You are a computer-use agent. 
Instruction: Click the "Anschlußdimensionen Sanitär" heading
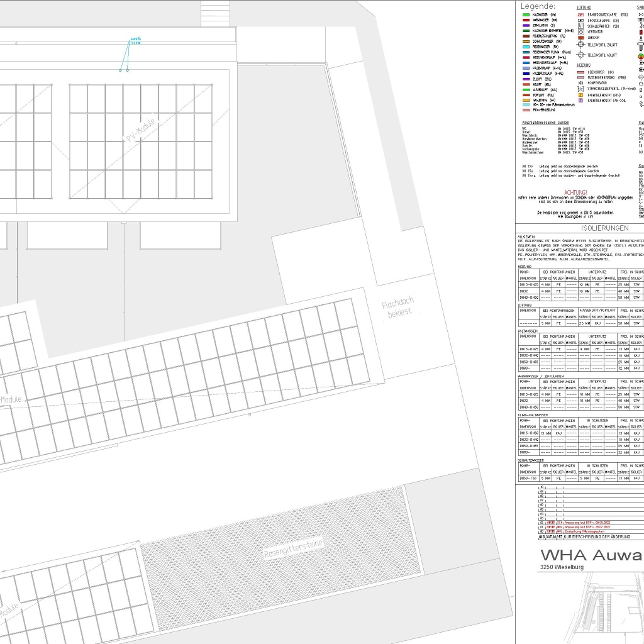click(x=545, y=123)
